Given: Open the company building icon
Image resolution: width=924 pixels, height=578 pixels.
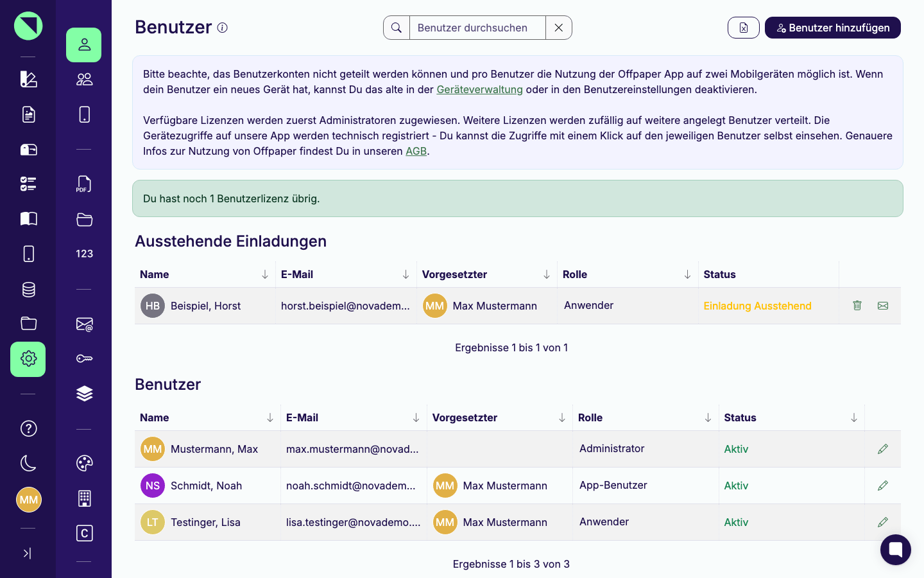Looking at the screenshot, I should tap(84, 498).
